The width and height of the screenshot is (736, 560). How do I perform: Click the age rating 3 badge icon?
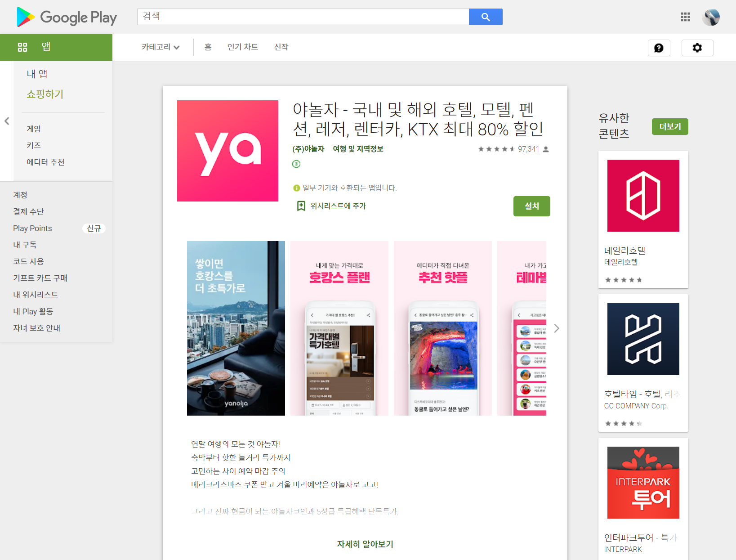click(296, 164)
